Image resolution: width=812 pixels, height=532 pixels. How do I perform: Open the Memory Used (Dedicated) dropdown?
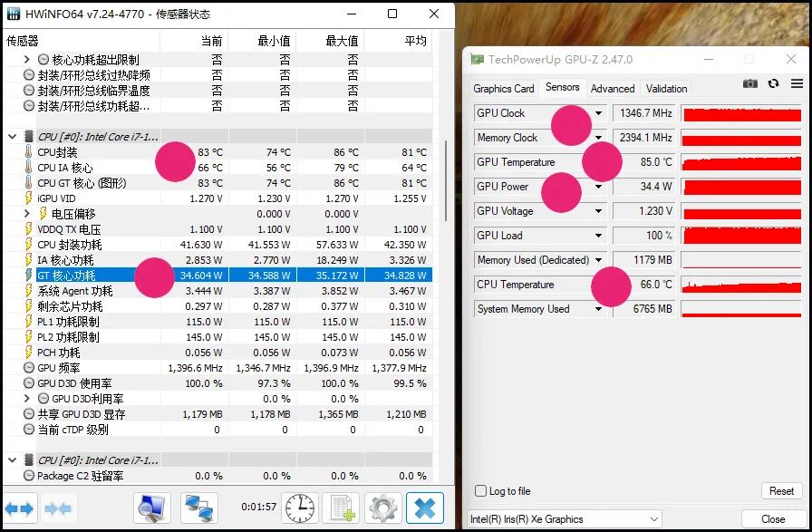point(598,260)
